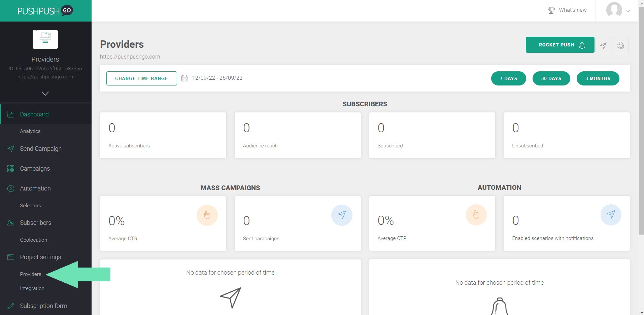Open Integration under Project settings
This screenshot has height=315, width=644.
coord(32,288)
